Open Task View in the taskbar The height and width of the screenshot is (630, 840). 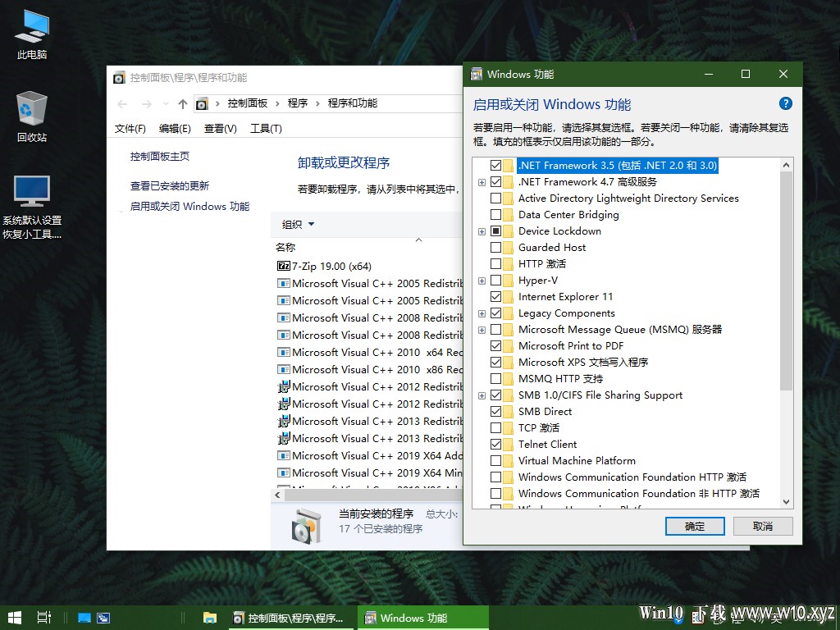coord(44,618)
